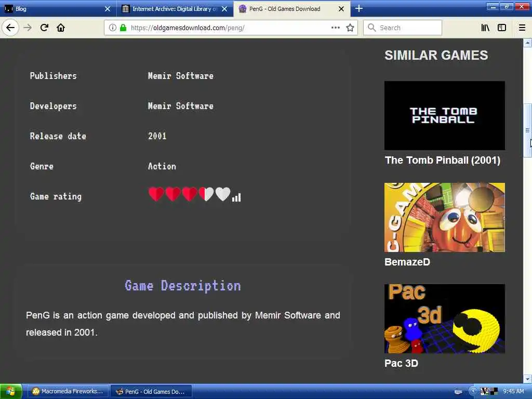This screenshot has height=399, width=532.
Task: Open the BemazeD title link
Action: coord(407,262)
